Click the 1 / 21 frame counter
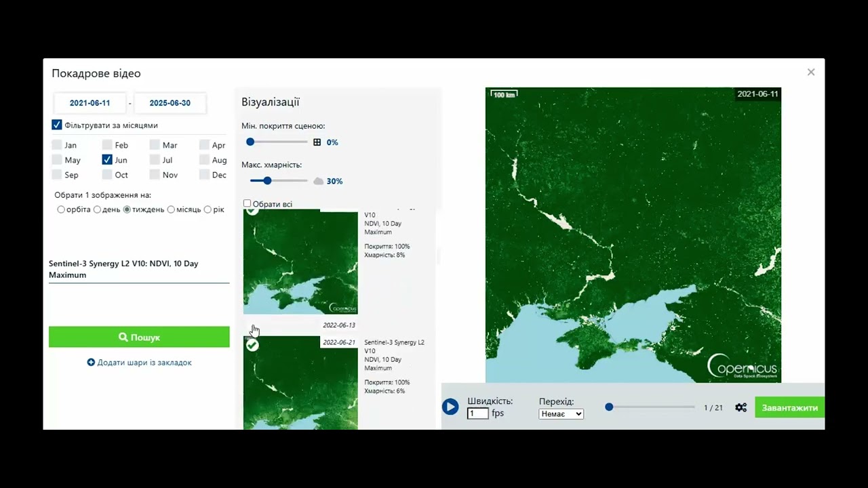Image resolution: width=868 pixels, height=488 pixels. [x=713, y=407]
